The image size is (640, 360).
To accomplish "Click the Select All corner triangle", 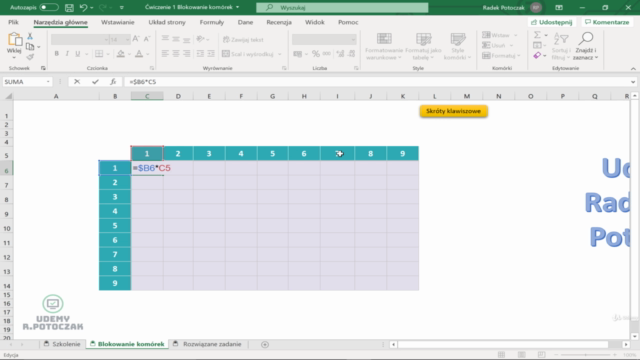I will [x=8, y=96].
